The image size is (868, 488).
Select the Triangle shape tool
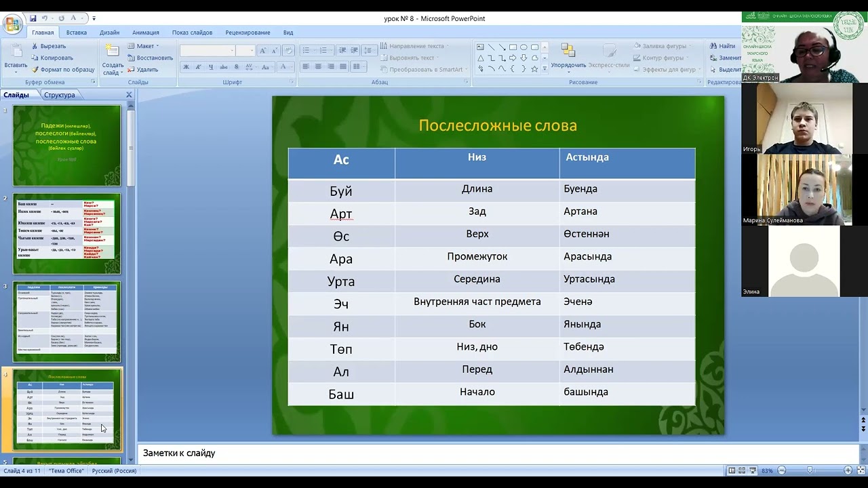pyautogui.click(x=480, y=58)
